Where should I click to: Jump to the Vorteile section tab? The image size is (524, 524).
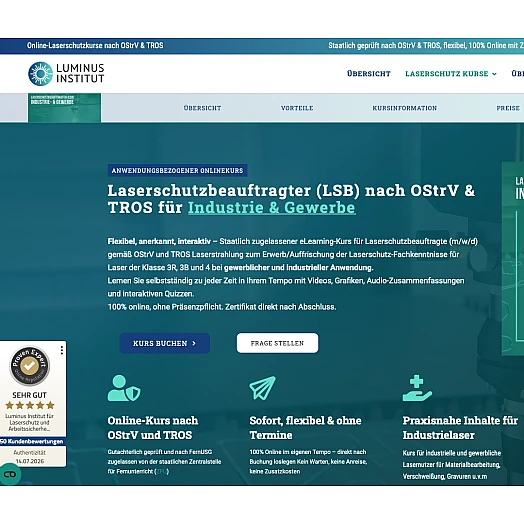[297, 108]
